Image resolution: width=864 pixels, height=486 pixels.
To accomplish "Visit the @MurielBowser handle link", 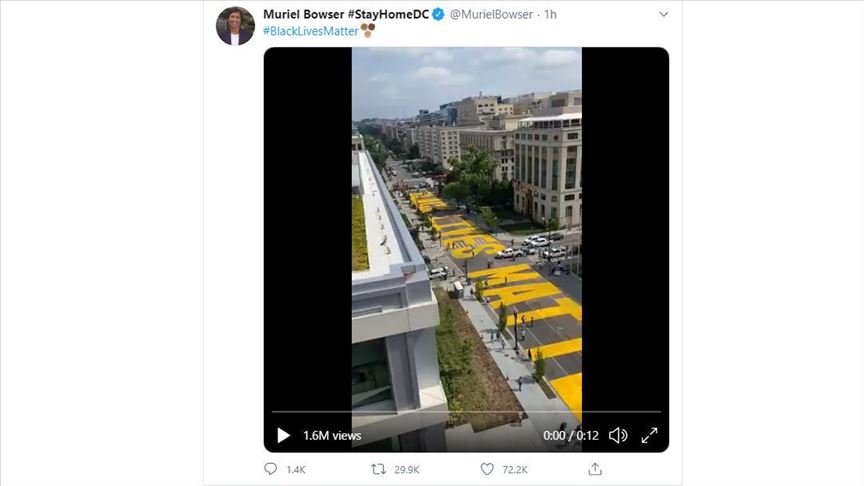I will pos(493,14).
